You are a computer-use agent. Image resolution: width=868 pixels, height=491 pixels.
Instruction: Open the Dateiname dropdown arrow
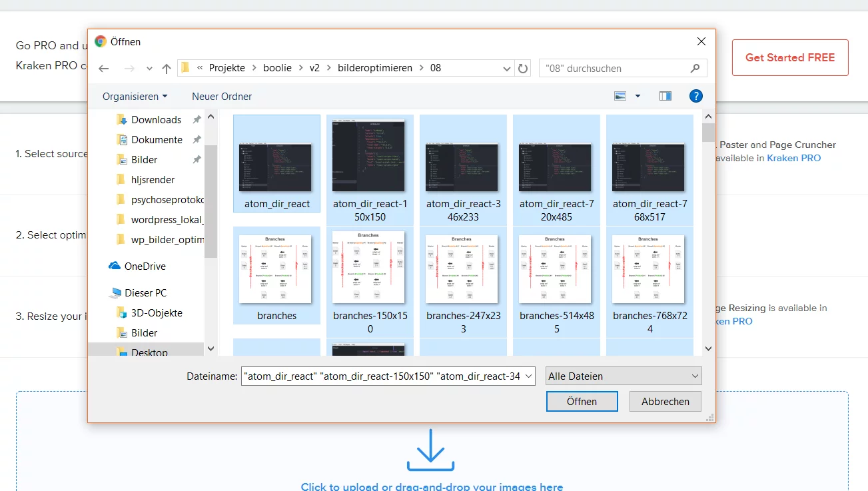point(529,376)
